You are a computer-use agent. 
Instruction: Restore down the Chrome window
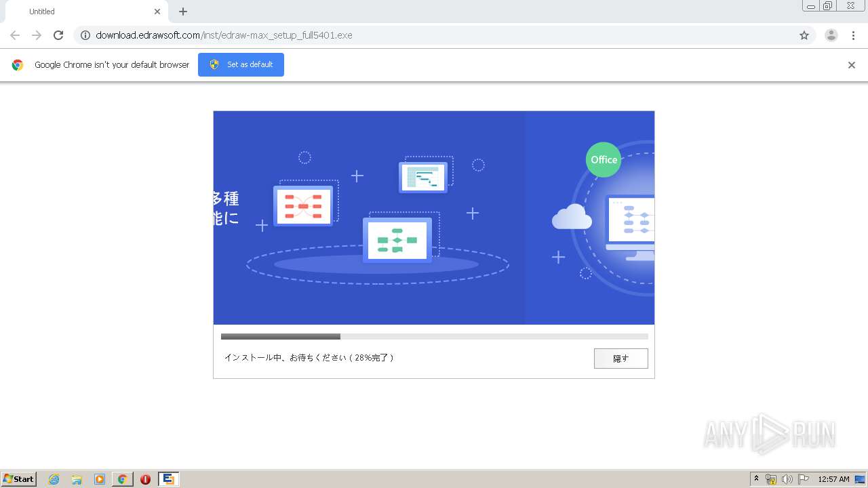click(828, 6)
